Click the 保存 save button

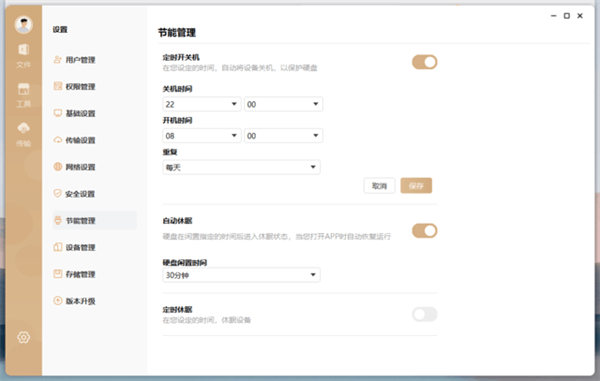click(x=416, y=186)
